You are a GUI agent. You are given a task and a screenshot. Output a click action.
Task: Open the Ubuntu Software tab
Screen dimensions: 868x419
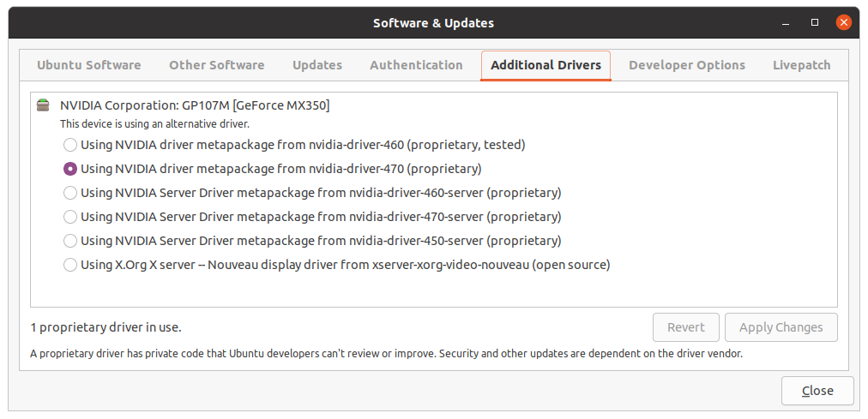(x=88, y=65)
